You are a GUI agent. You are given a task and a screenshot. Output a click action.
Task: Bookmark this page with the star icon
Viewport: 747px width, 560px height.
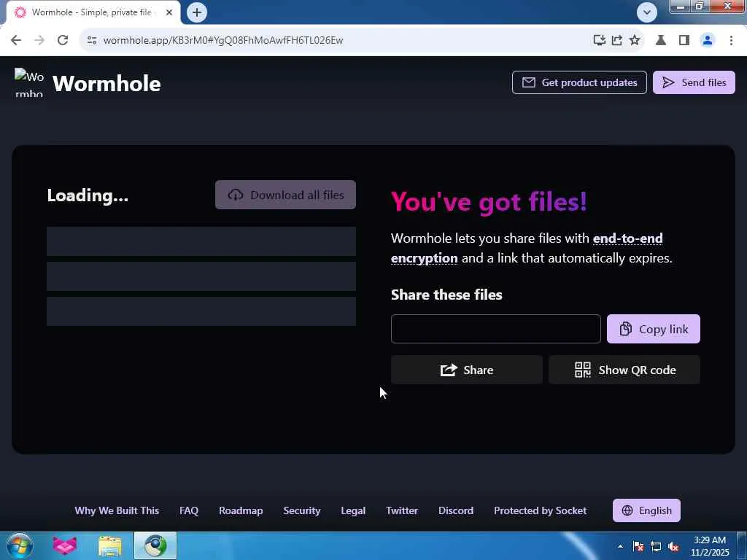pos(635,40)
